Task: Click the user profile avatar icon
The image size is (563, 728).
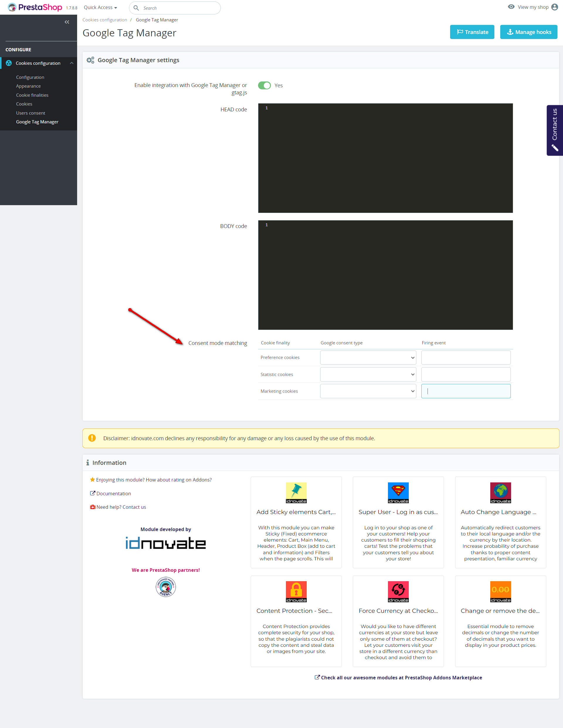Action: [555, 7]
